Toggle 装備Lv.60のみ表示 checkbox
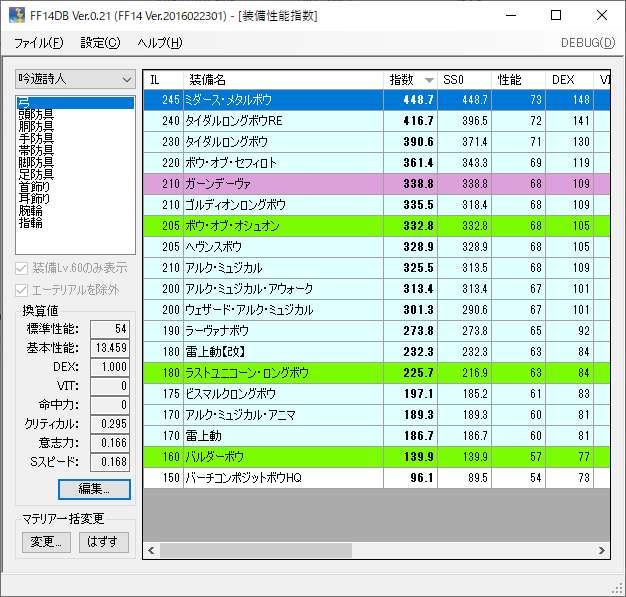 [23, 268]
